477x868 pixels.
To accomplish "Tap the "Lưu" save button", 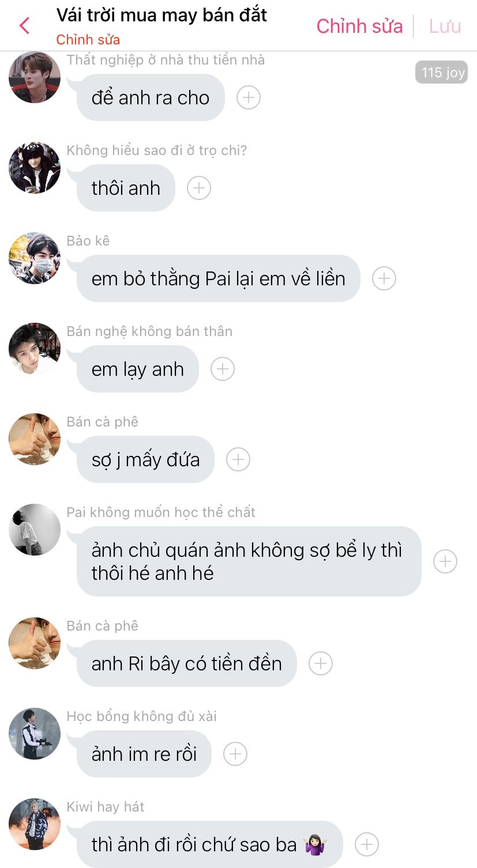I will [x=445, y=26].
